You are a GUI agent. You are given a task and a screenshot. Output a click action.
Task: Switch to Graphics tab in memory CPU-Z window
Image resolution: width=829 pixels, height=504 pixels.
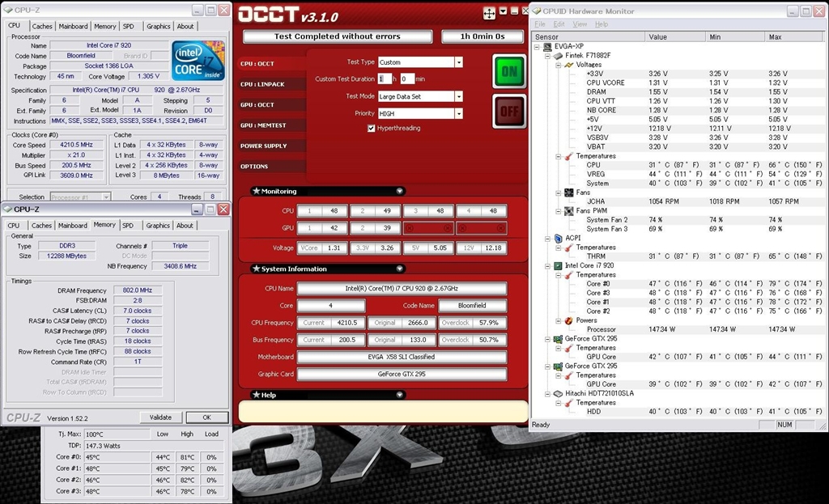pos(158,226)
